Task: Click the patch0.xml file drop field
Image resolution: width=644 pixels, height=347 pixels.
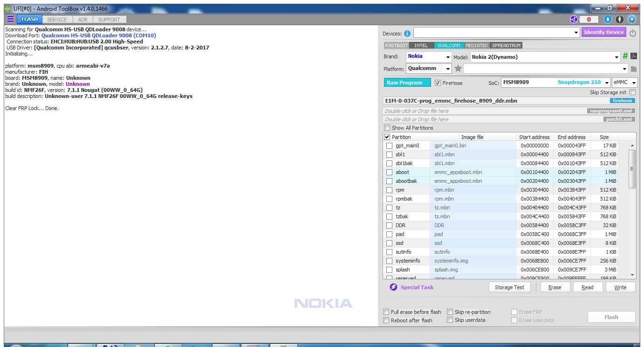Action: (x=509, y=119)
